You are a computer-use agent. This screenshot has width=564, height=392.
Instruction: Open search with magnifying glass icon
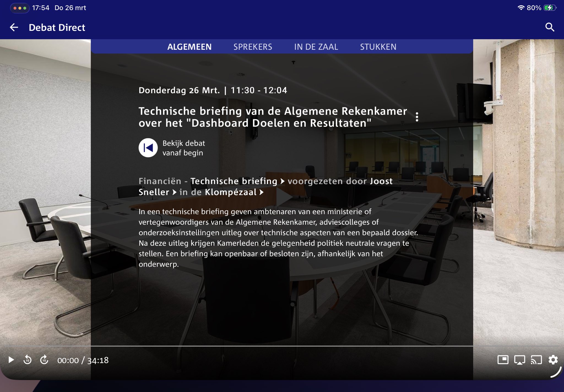549,27
